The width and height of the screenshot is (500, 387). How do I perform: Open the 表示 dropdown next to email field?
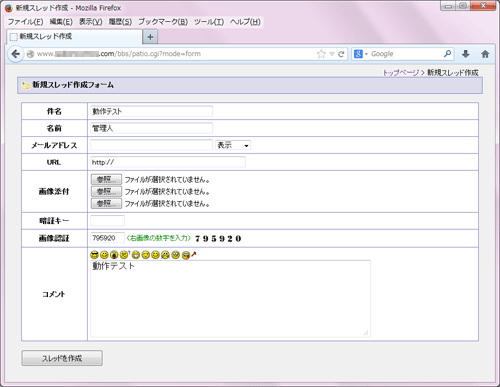click(233, 145)
